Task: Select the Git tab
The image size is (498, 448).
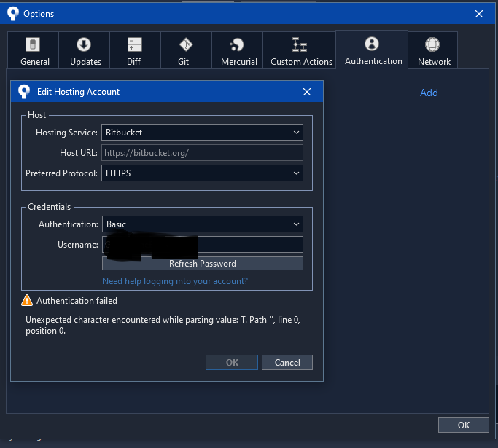Action: pos(186,50)
